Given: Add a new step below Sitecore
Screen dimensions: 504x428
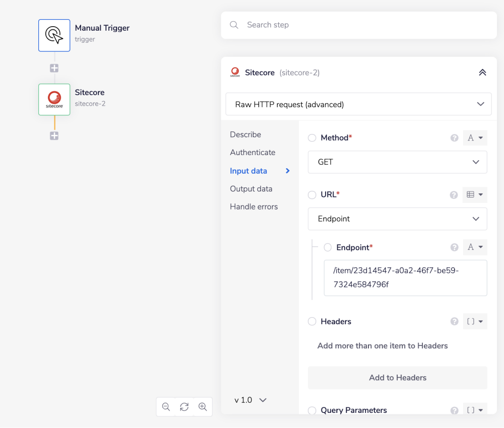Looking at the screenshot, I should [54, 136].
